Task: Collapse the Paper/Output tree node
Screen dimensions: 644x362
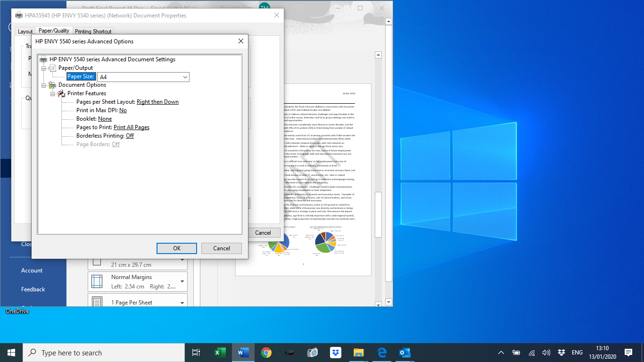Action: [44, 68]
